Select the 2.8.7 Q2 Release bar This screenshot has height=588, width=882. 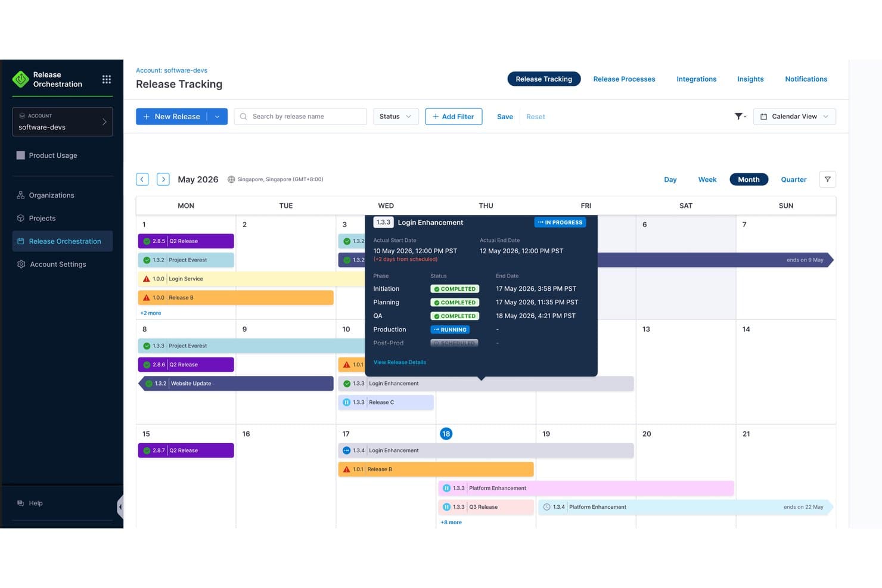(186, 450)
